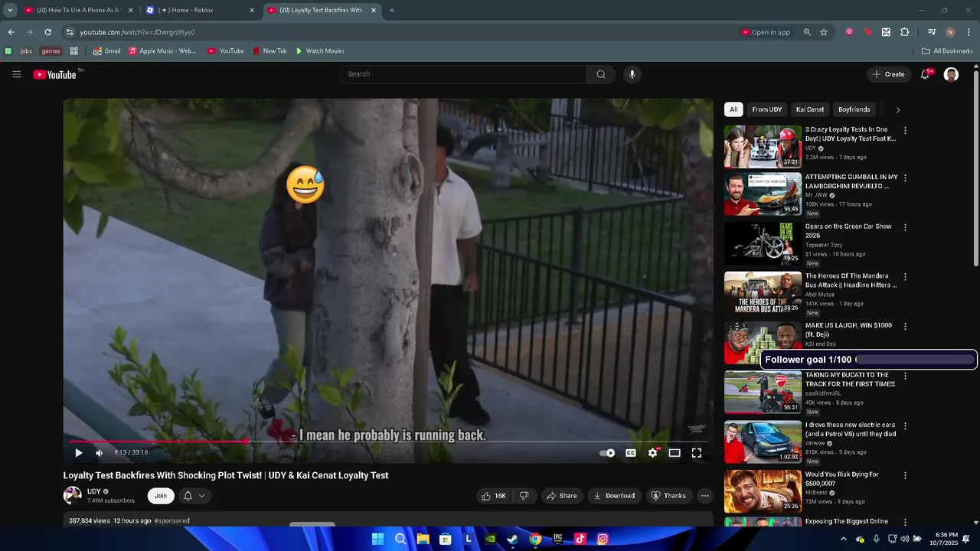Switch to How To Use A Phone tab

click(x=79, y=10)
